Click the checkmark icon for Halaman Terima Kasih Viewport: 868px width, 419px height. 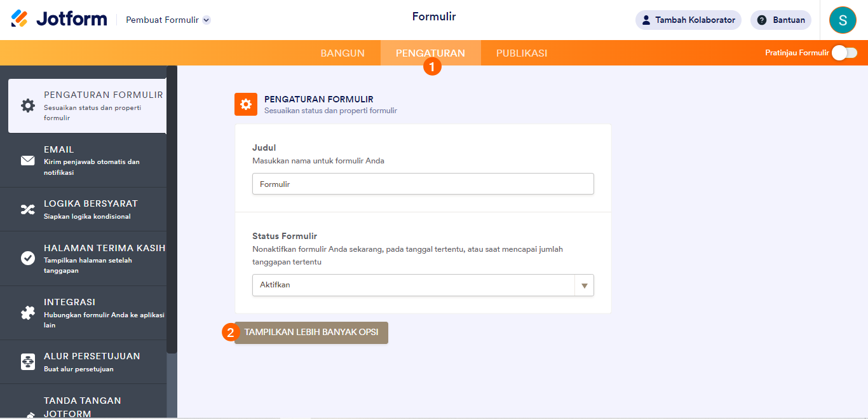pos(28,258)
